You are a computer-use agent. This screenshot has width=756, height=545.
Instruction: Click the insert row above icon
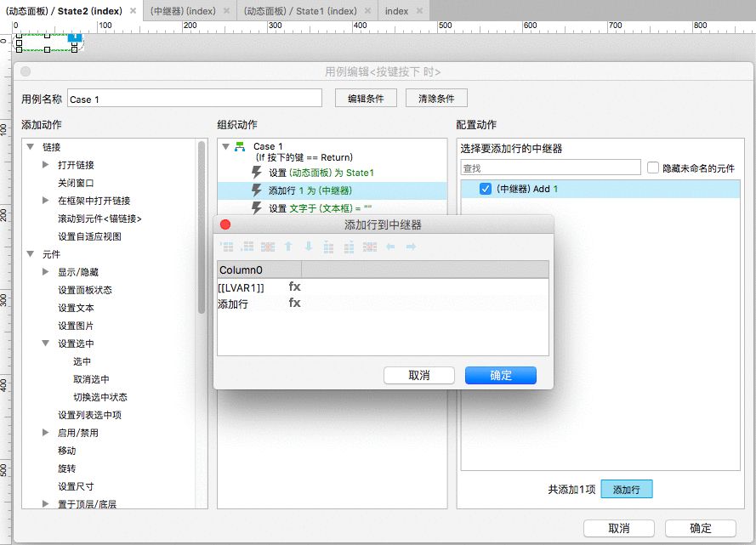(226, 247)
